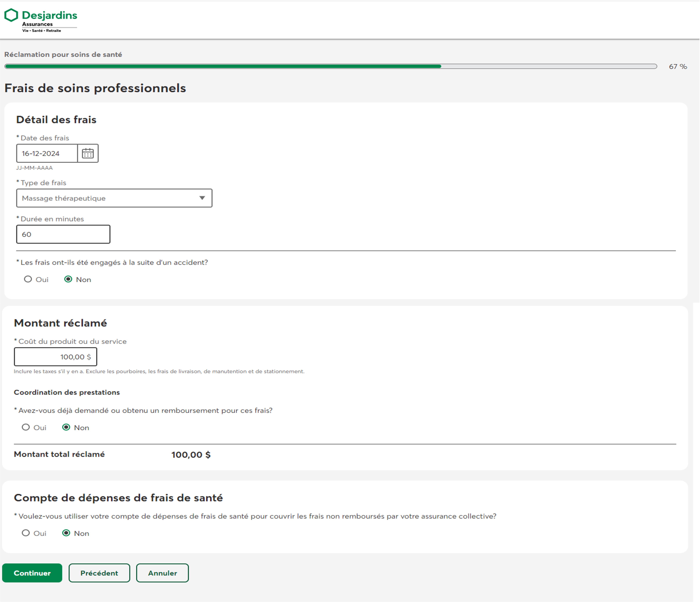Image resolution: width=700 pixels, height=602 pixels.
Task: Click the Montant réclamé section title
Action: click(x=60, y=323)
